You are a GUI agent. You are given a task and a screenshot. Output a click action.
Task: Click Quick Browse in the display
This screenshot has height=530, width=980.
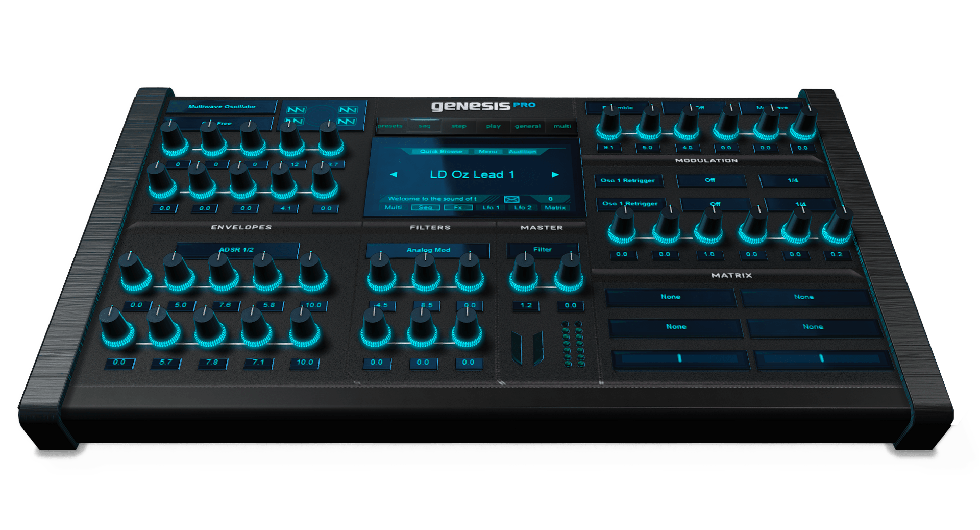pyautogui.click(x=441, y=151)
